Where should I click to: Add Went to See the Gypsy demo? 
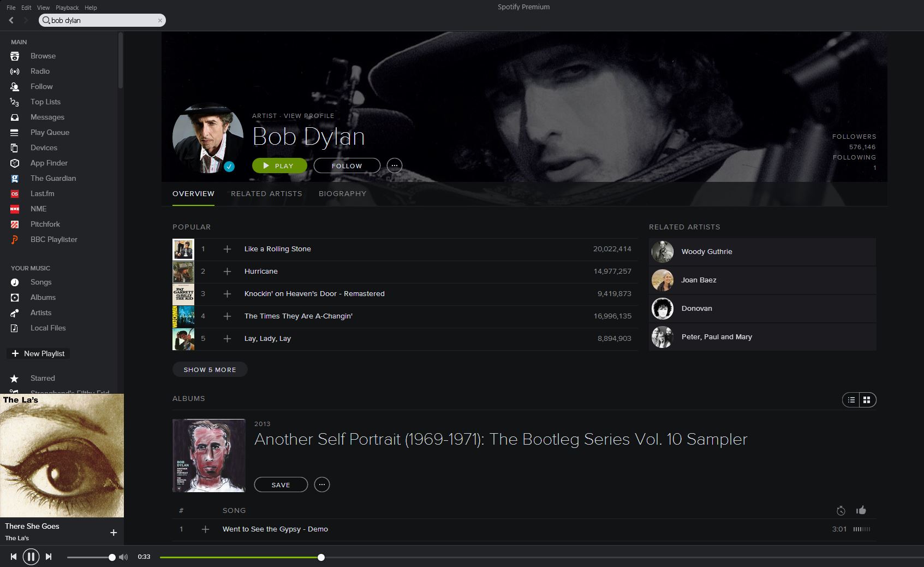(x=205, y=529)
